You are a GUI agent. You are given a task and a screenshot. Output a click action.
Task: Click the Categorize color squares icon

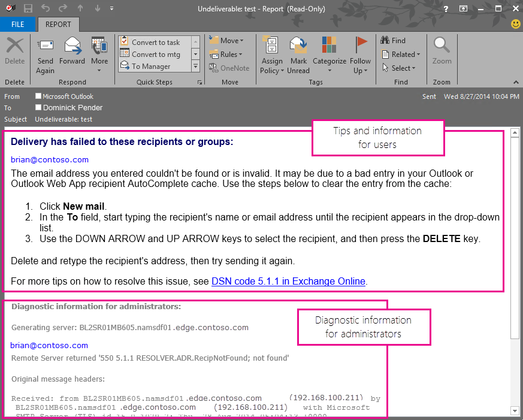(329, 45)
